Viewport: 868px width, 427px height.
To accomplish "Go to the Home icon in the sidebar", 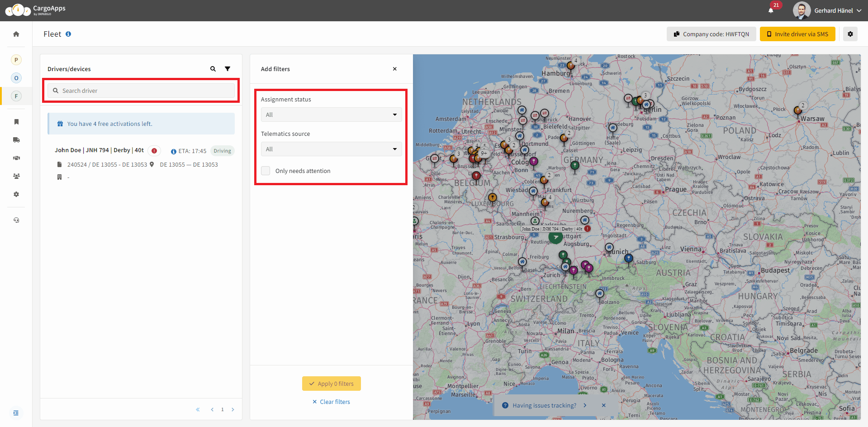I will point(16,34).
